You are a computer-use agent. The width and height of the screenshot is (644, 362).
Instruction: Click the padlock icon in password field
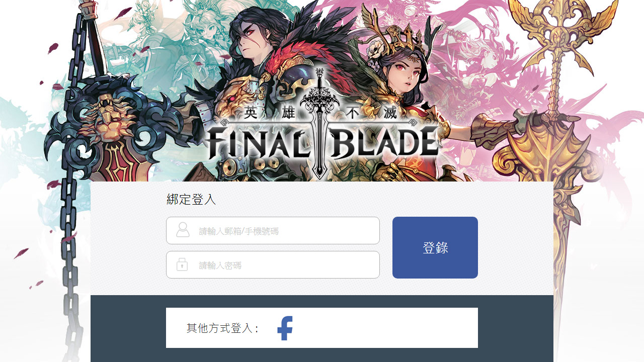(x=182, y=264)
